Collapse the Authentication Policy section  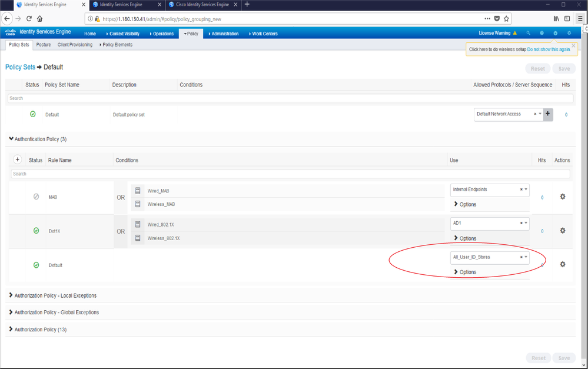(11, 139)
